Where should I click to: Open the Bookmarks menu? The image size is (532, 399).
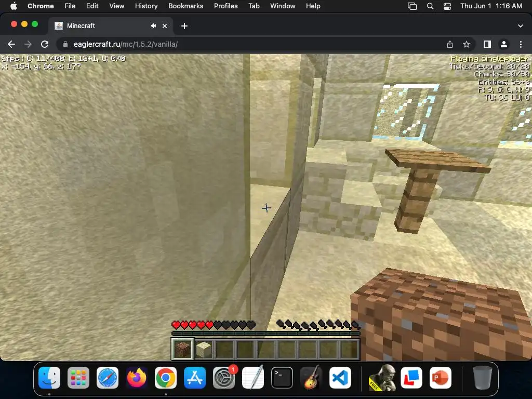tap(185, 6)
